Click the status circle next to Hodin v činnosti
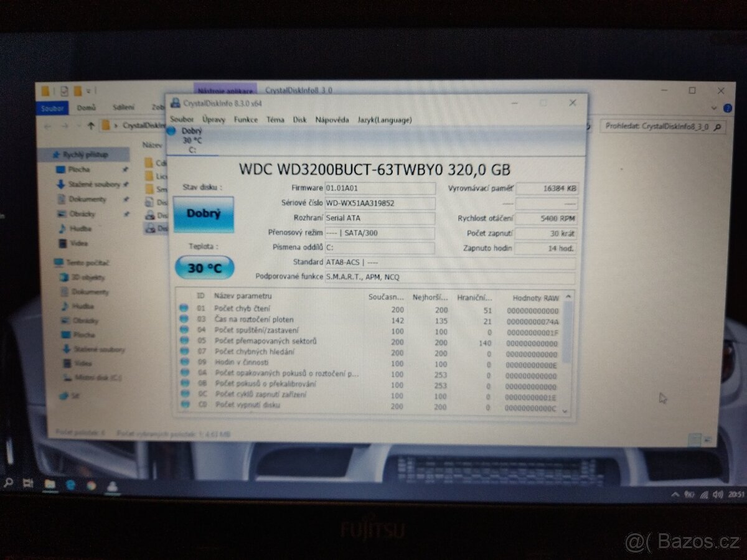Viewport: 747px width, 560px height. pyautogui.click(x=185, y=362)
